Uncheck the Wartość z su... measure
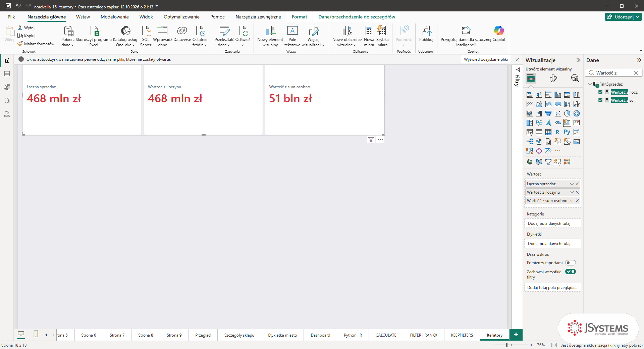Image resolution: width=644 pixels, height=349 pixels. [x=600, y=100]
